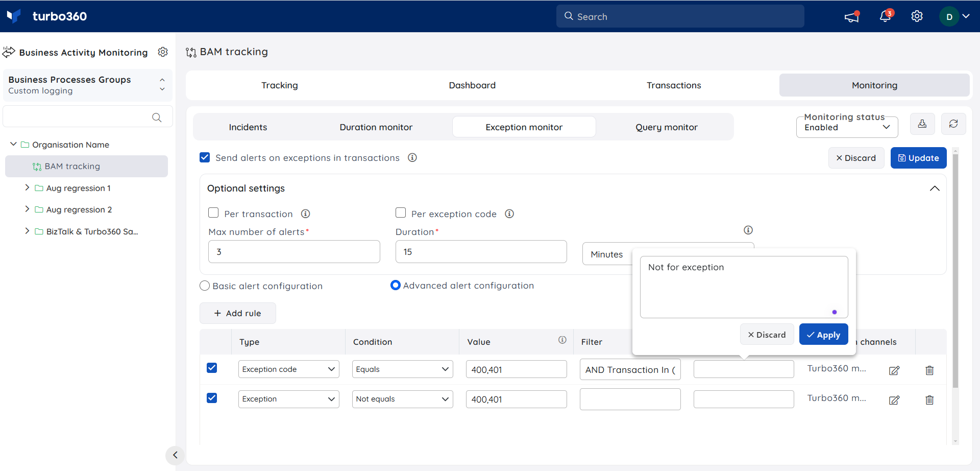Image resolution: width=980 pixels, height=471 pixels.
Task: Enable Per exception code checkbox
Action: pos(401,213)
